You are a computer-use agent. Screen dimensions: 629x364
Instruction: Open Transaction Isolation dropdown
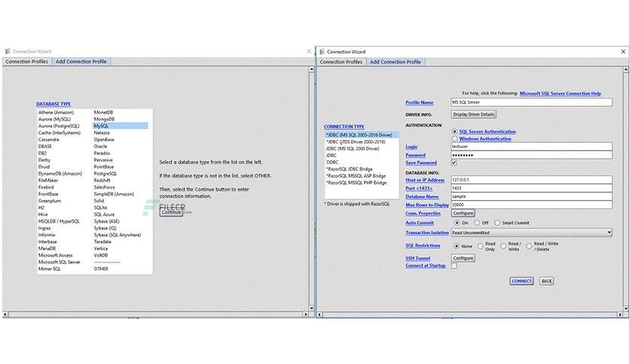coord(531,232)
